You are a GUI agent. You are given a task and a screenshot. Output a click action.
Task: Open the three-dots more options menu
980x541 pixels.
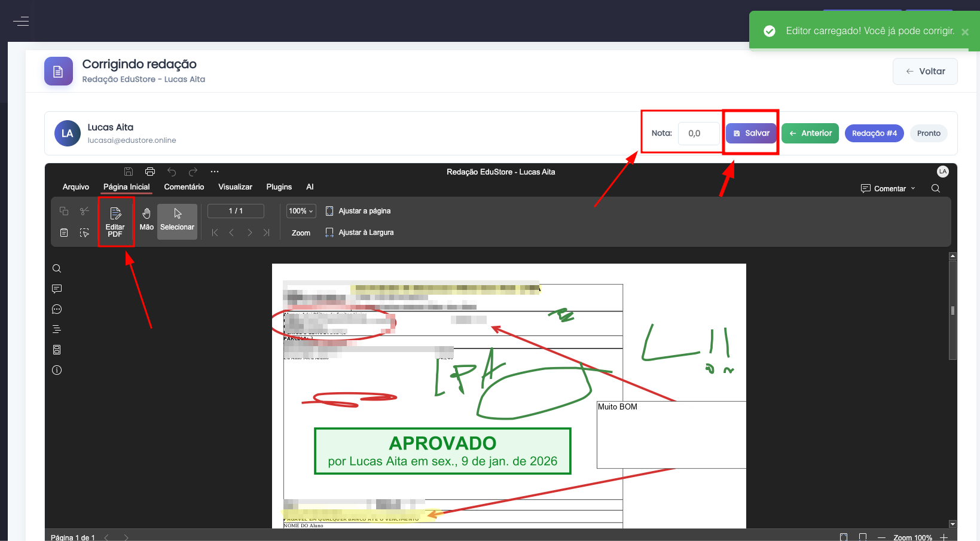point(215,172)
